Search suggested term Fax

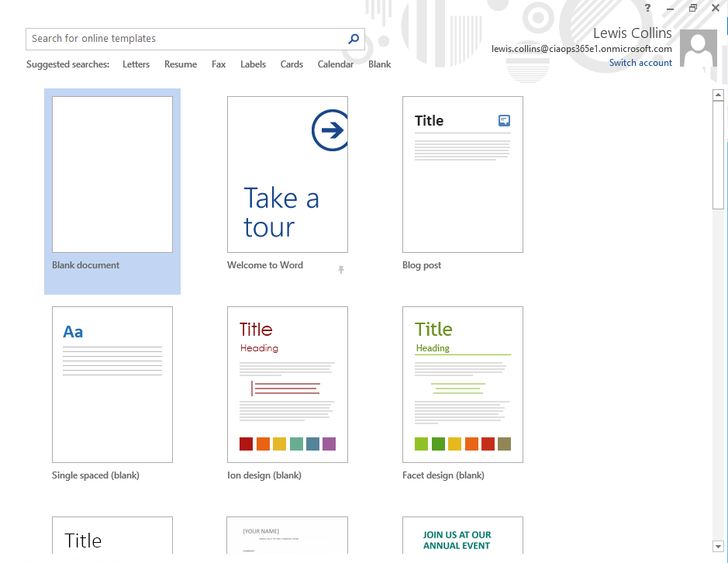pos(219,64)
